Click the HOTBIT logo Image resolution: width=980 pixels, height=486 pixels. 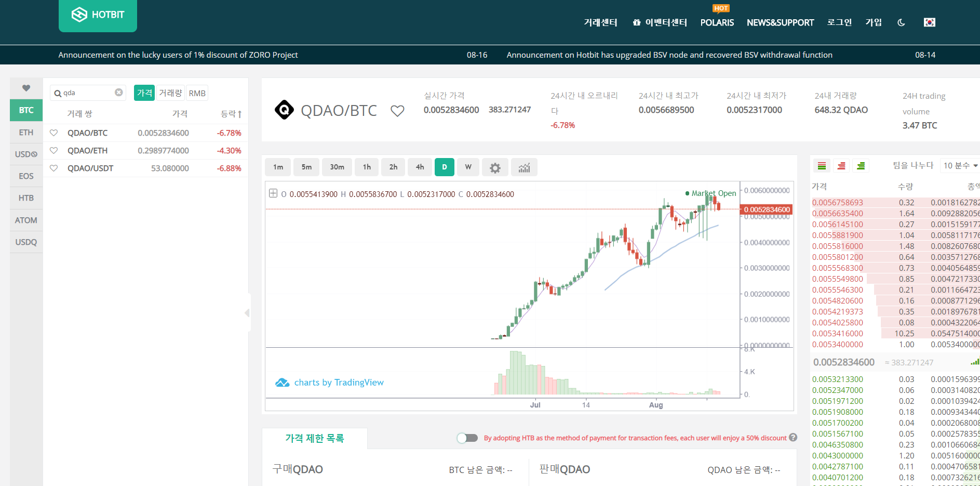pyautogui.click(x=98, y=15)
